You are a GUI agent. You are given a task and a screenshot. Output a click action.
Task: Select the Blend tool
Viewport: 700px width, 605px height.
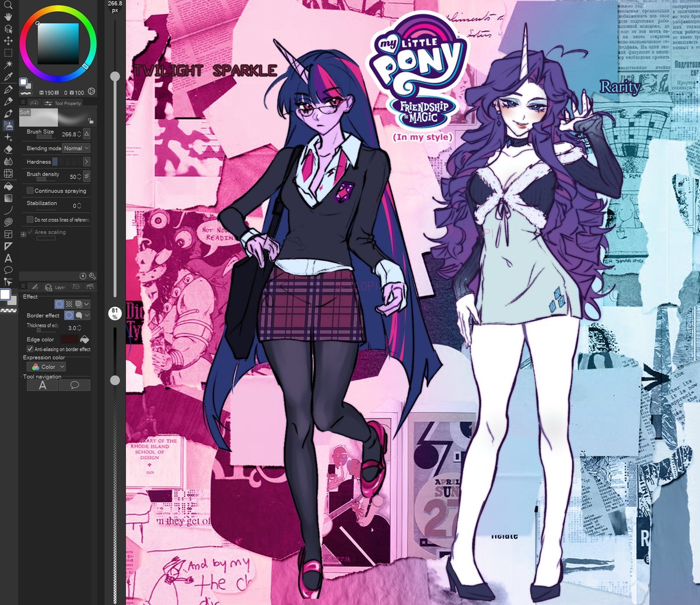click(8, 162)
